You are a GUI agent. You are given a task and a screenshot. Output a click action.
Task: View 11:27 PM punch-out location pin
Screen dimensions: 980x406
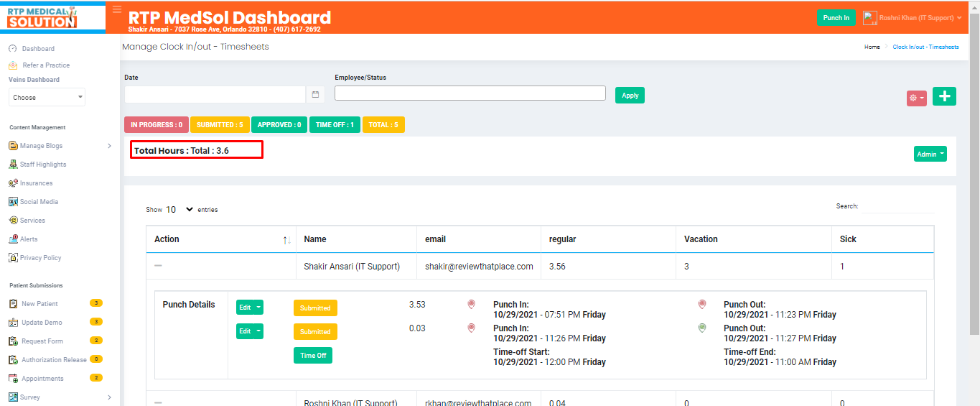702,328
